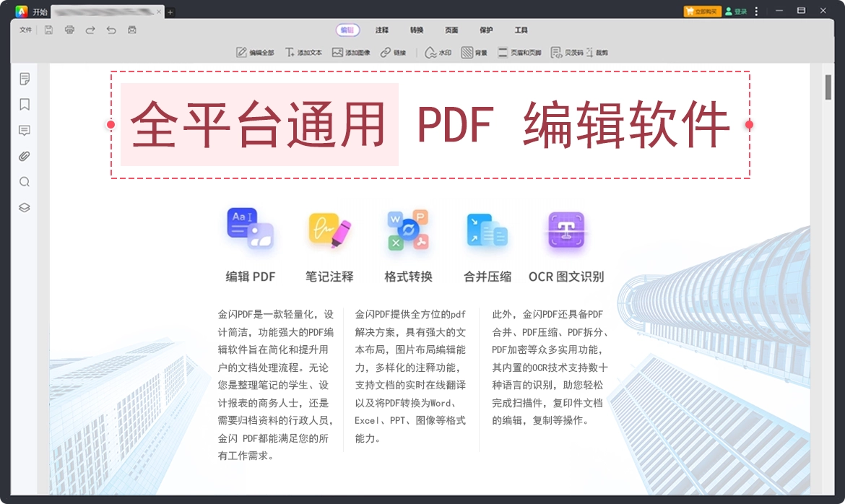Click the print icon

[69, 30]
